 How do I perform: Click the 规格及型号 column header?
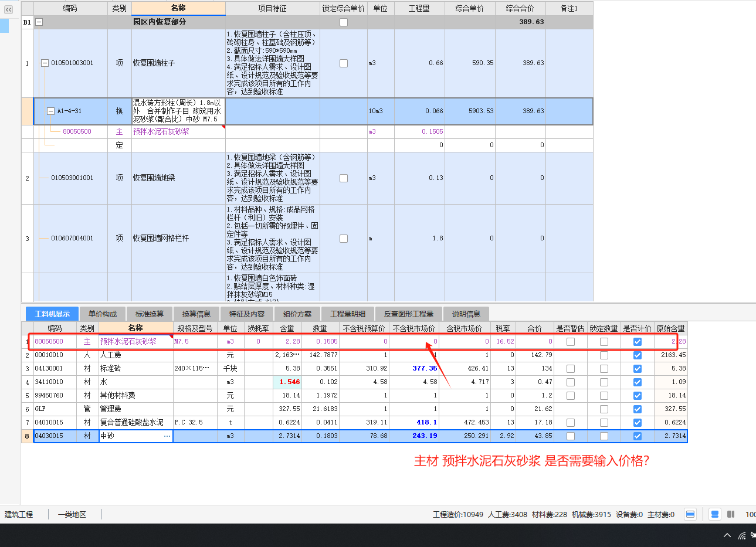[195, 328]
